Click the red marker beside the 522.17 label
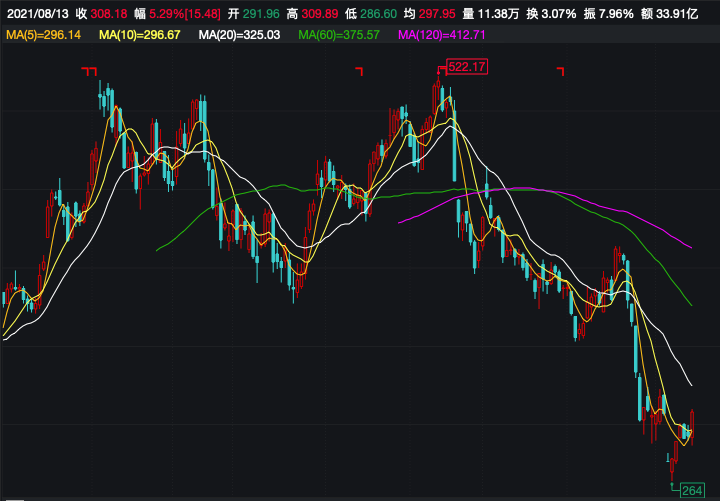Screen dimensions: 720x501 tap(439, 68)
